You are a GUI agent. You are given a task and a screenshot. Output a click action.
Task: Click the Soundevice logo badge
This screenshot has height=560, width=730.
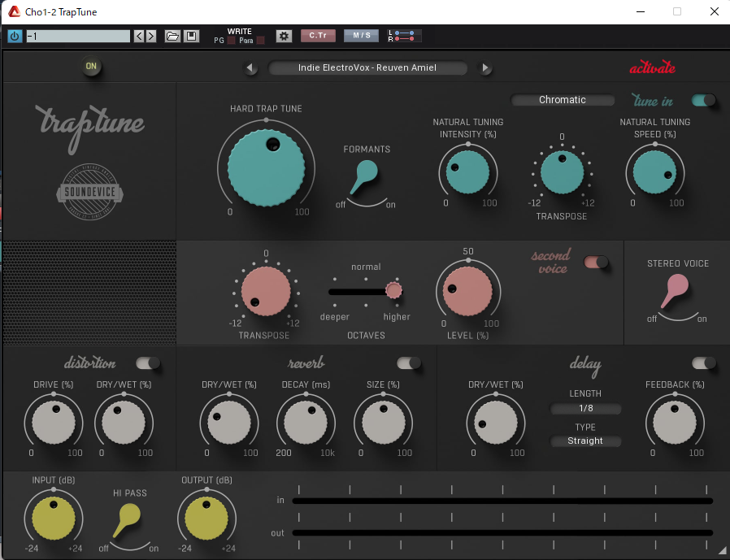coord(90,191)
